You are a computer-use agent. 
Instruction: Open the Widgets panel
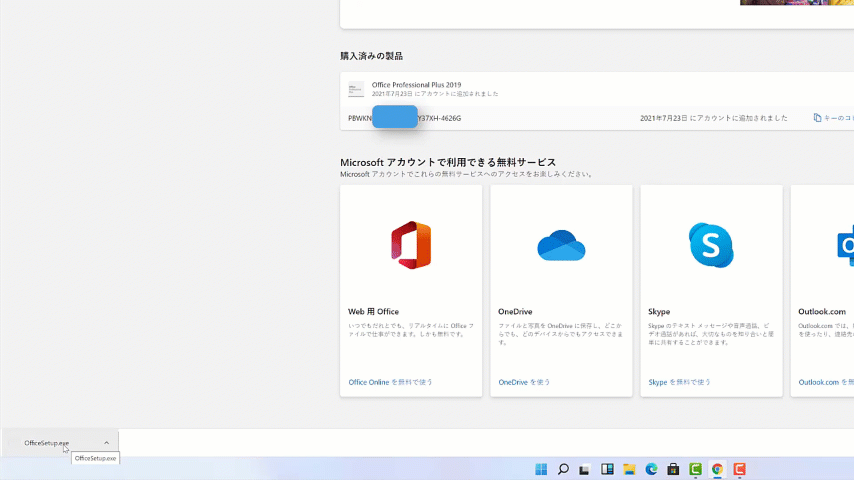607,469
